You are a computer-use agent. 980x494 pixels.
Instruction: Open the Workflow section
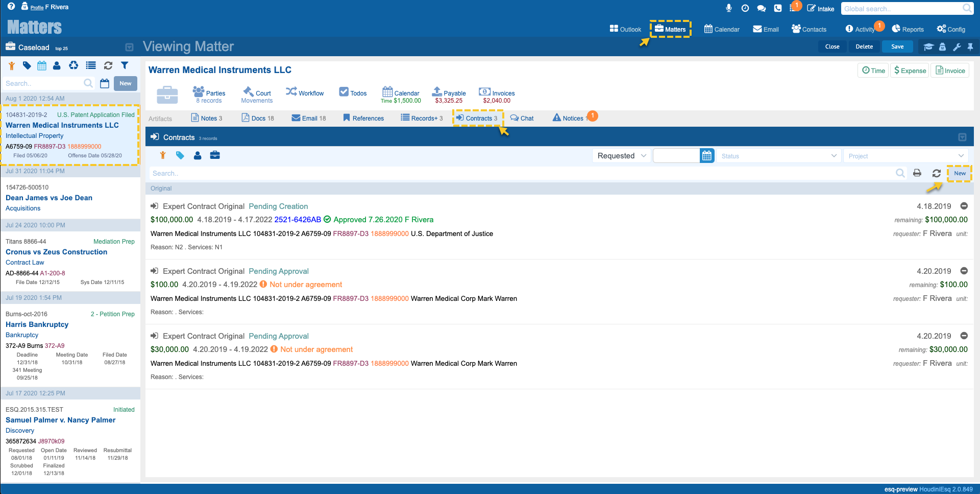[305, 93]
